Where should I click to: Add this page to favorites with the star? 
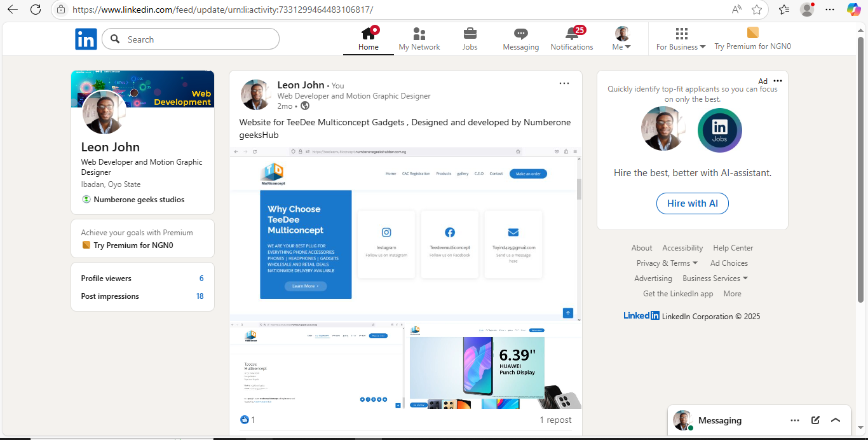point(757,10)
